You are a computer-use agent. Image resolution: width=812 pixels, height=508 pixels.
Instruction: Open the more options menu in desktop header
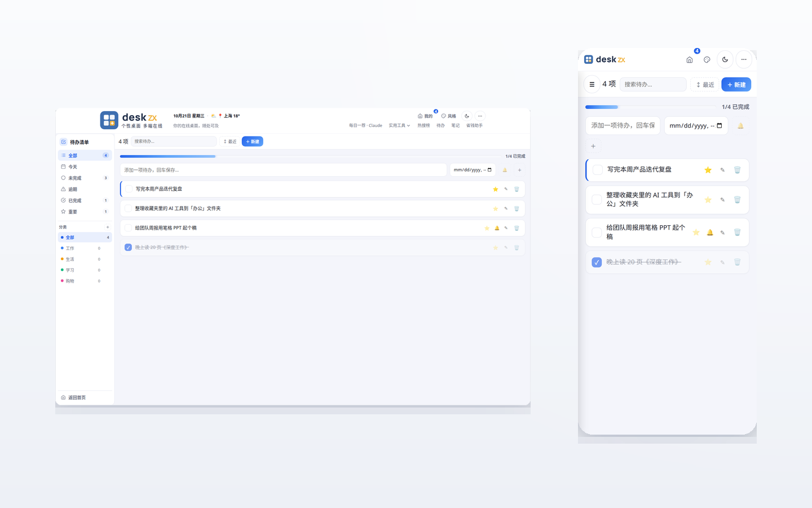click(x=480, y=116)
